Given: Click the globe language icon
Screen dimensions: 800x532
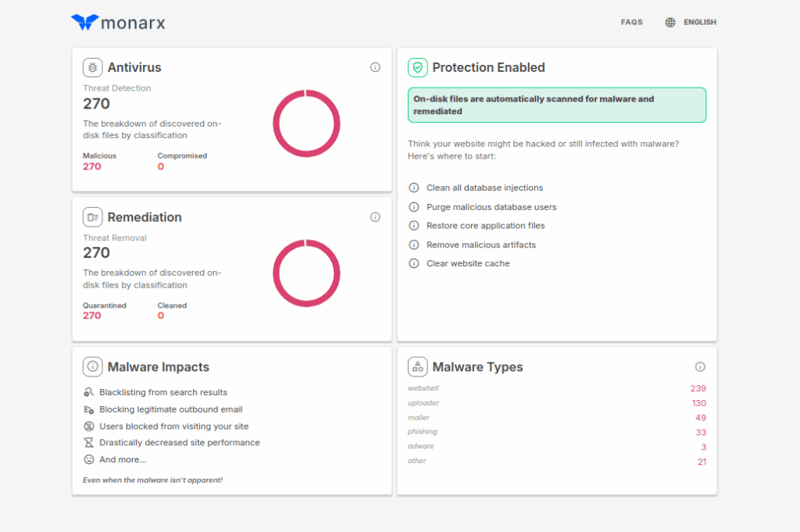Looking at the screenshot, I should click(670, 23).
